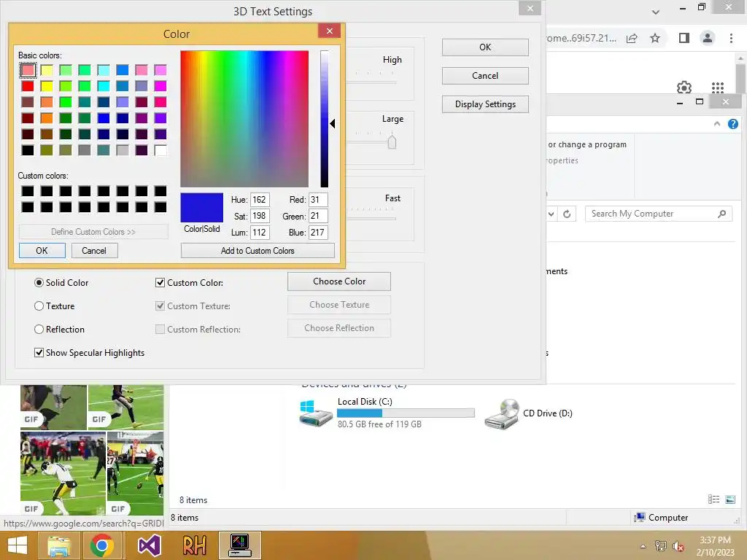747x560 pixels.
Task: Click the Explorer help question icon
Action: (x=732, y=124)
